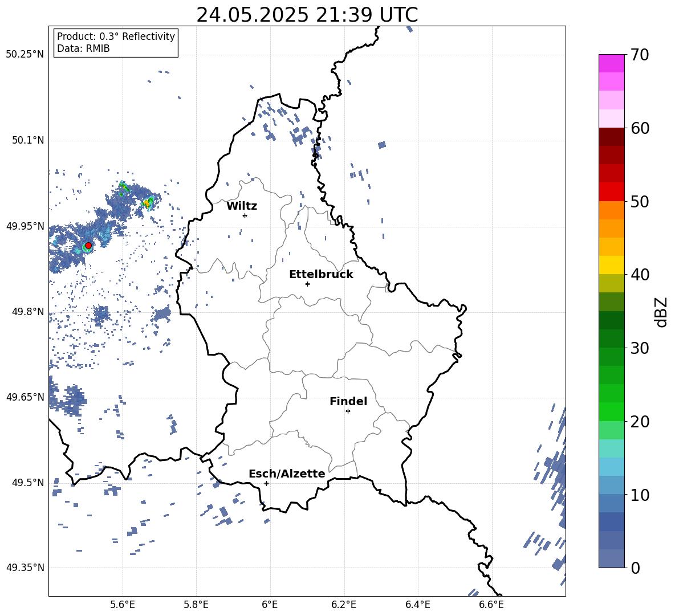Click the 60 label on the colorbar
This screenshot has width=675, height=616.
point(640,128)
